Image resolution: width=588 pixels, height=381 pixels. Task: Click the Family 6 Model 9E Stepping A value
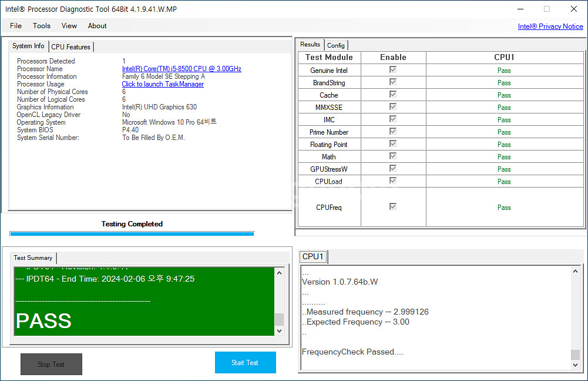163,76
